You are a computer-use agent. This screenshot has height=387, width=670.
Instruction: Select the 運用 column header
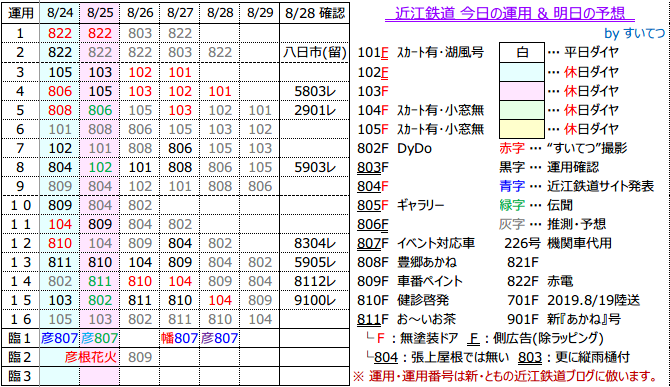pos(20,13)
